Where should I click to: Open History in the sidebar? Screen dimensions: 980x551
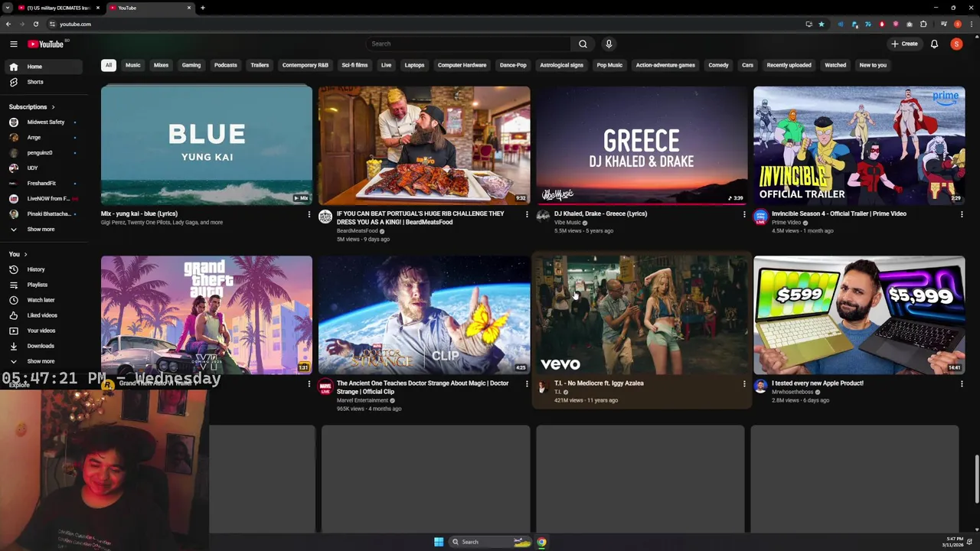point(43,269)
